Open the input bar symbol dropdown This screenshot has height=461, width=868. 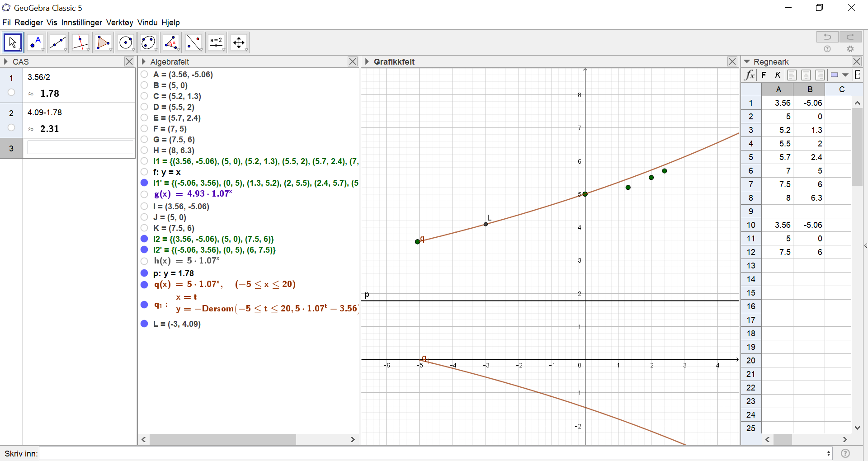[829, 453]
